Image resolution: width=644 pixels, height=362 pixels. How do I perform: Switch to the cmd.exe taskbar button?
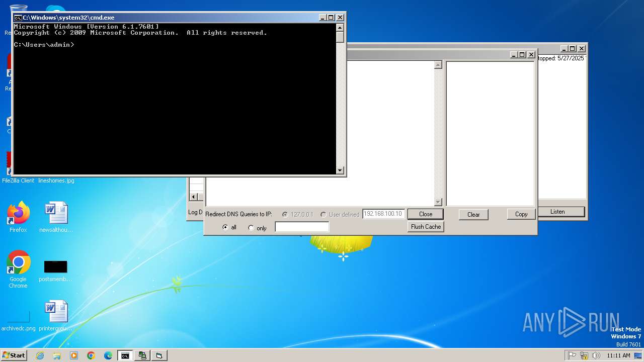coord(125,355)
